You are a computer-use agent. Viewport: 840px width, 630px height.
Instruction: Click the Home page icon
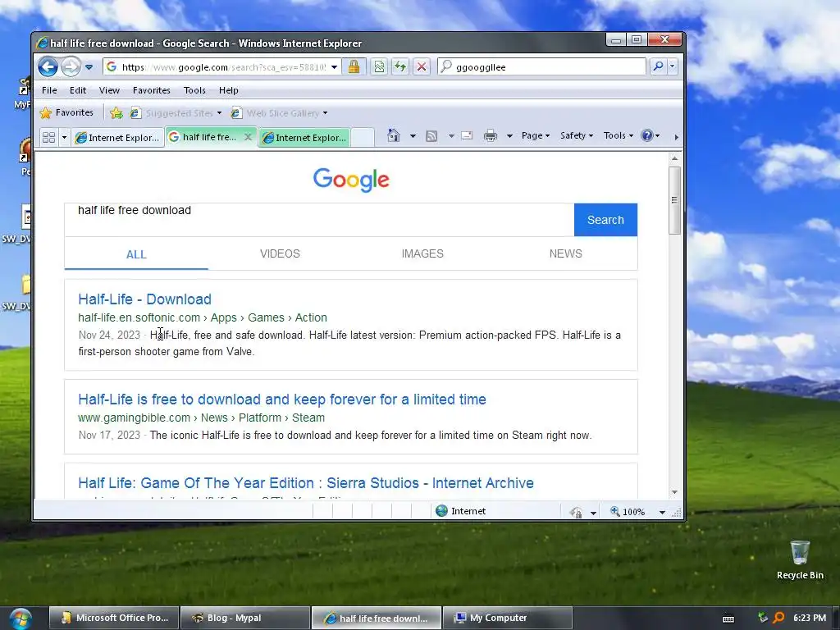(393, 135)
